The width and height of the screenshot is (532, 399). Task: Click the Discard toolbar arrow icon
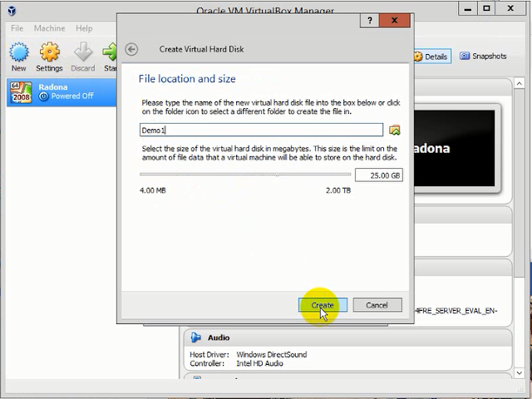[83, 52]
